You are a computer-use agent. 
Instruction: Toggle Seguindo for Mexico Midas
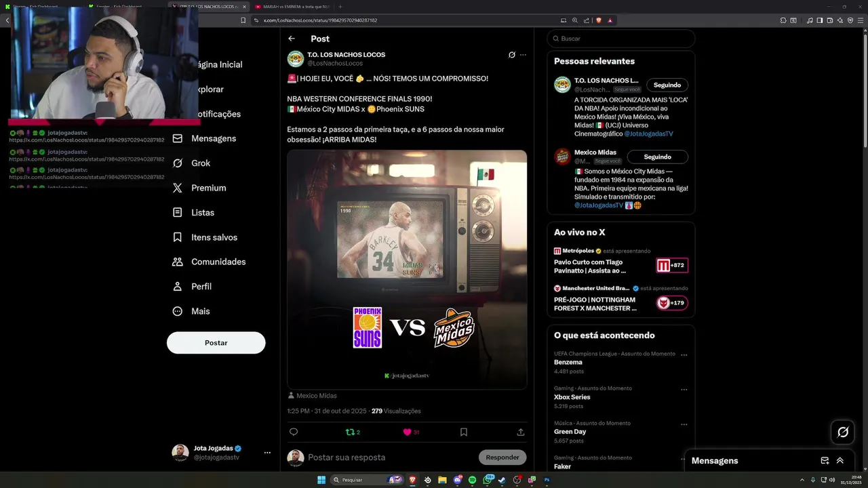tap(657, 157)
